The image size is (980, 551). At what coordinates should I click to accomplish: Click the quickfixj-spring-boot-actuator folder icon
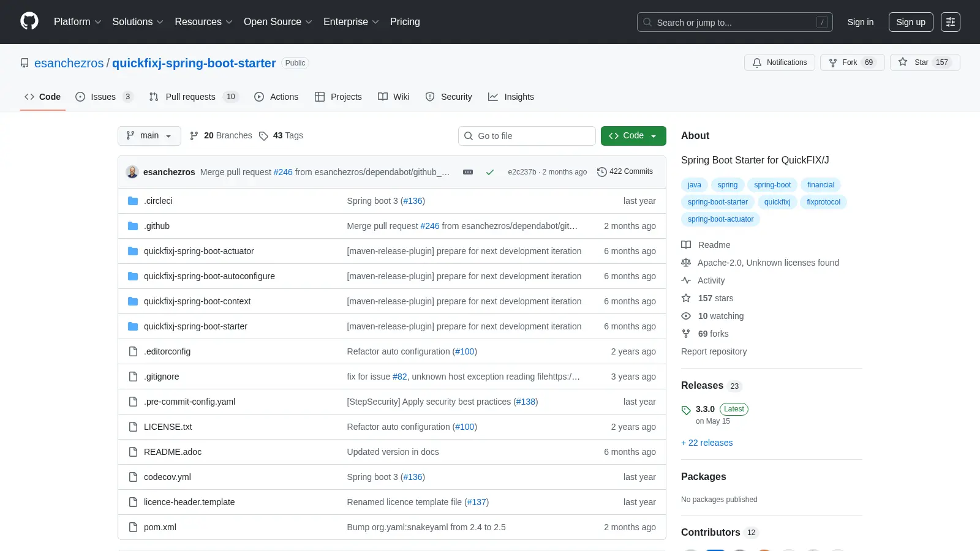point(133,251)
